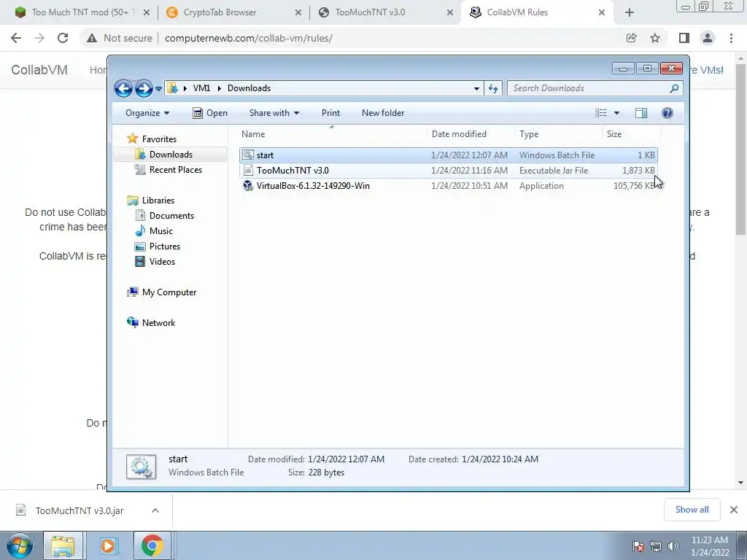
Task: Open Windows Explorer taskbar icon
Action: click(63, 545)
